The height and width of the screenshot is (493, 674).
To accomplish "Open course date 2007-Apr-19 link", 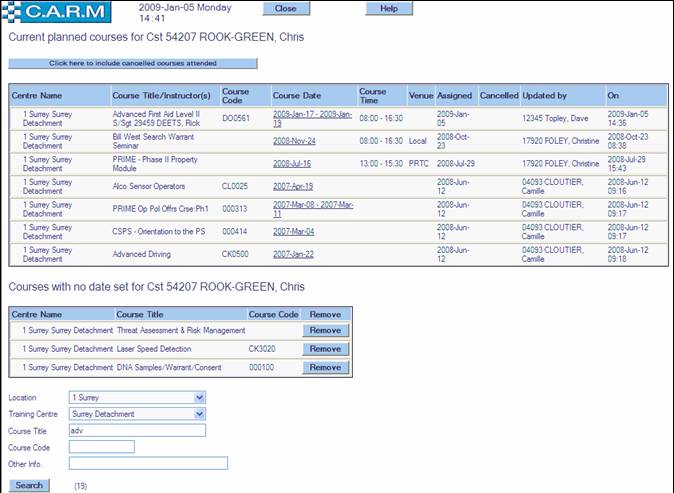I will 293,185.
